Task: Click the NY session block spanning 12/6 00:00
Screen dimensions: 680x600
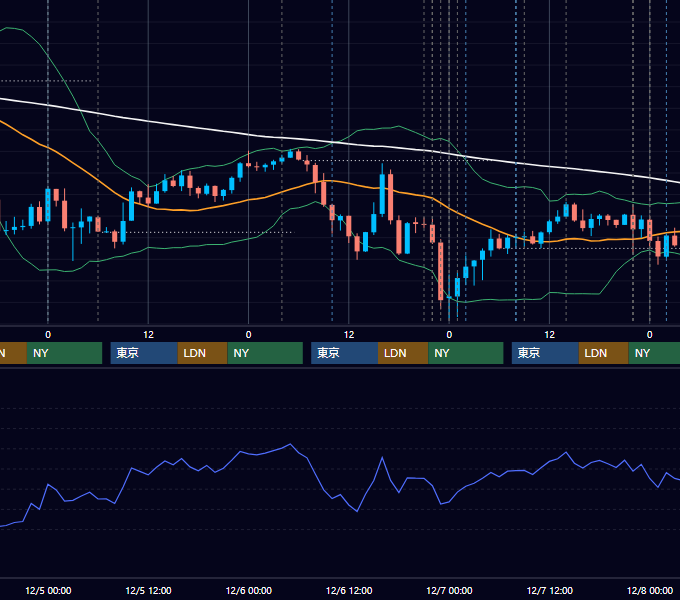Action: (265, 353)
